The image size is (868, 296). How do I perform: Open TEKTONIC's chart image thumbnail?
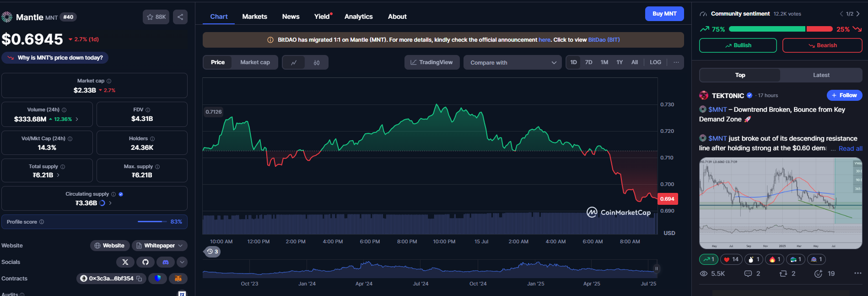pyautogui.click(x=781, y=203)
